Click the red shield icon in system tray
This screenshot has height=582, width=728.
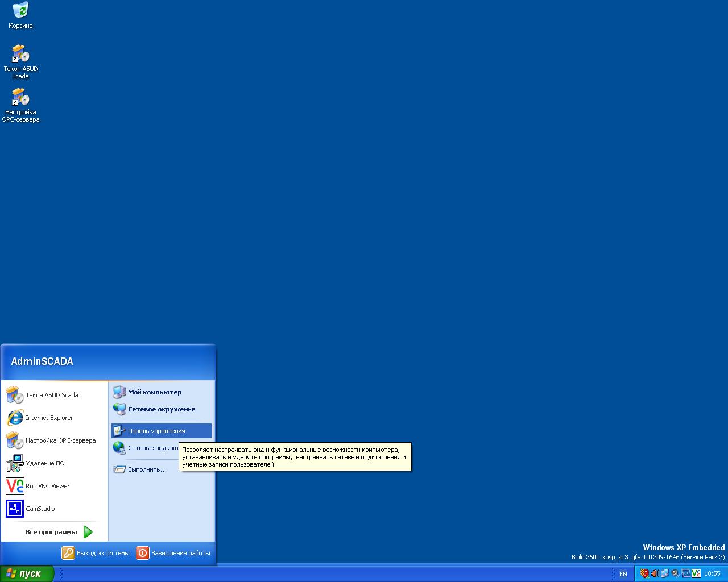tap(644, 573)
